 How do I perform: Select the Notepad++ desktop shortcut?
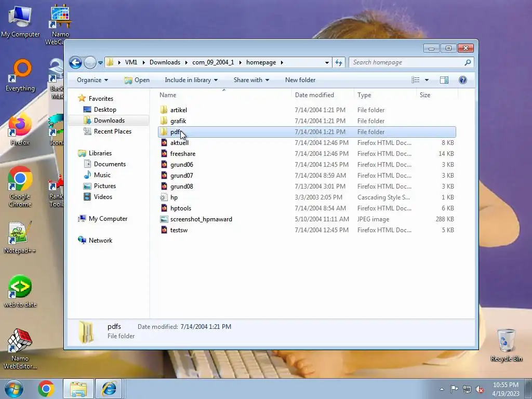[20, 237]
